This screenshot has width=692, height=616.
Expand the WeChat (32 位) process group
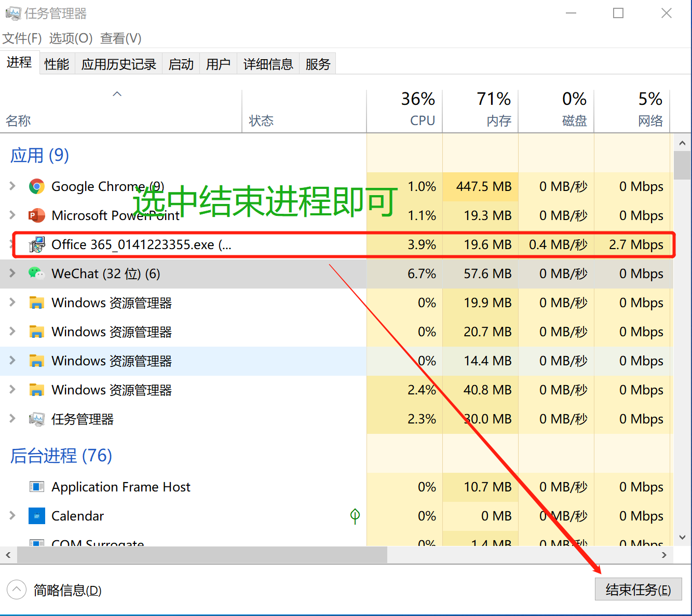[x=12, y=273]
